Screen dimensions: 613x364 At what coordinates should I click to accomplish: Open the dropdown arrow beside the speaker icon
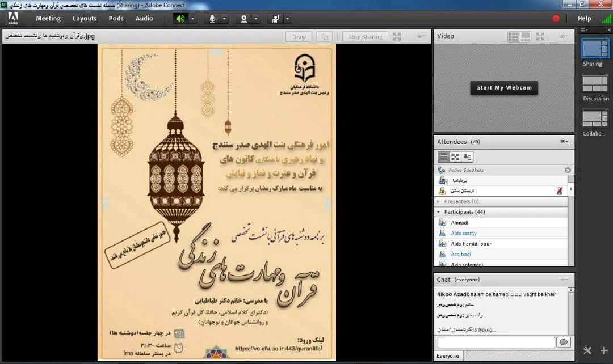click(192, 19)
